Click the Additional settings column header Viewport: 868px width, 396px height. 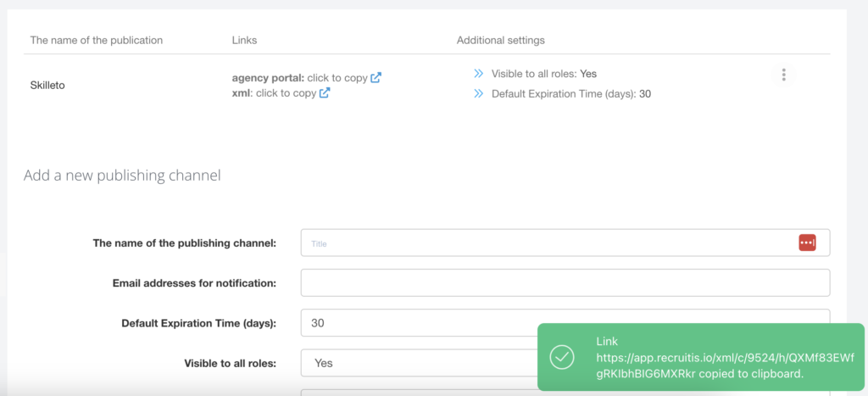coord(500,40)
